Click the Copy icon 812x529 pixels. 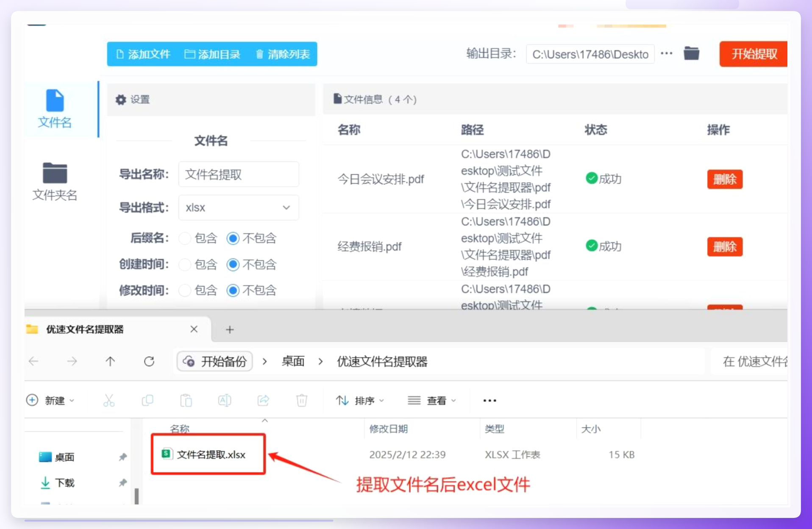[x=147, y=400]
